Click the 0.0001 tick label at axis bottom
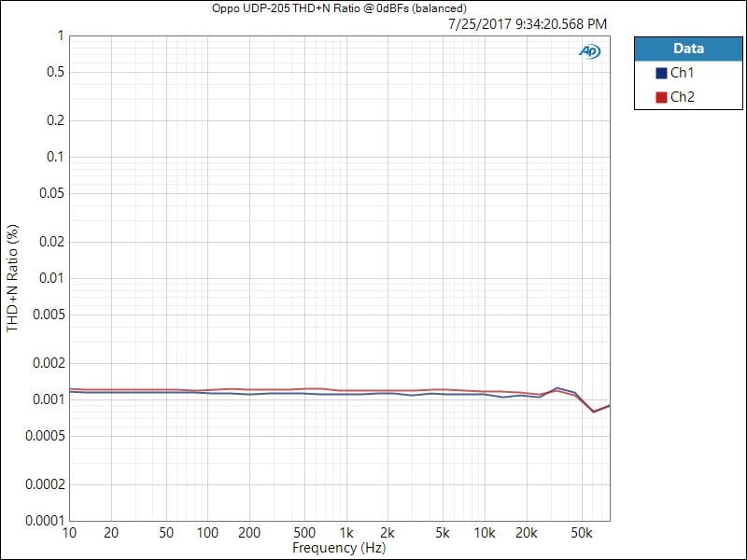 43,521
